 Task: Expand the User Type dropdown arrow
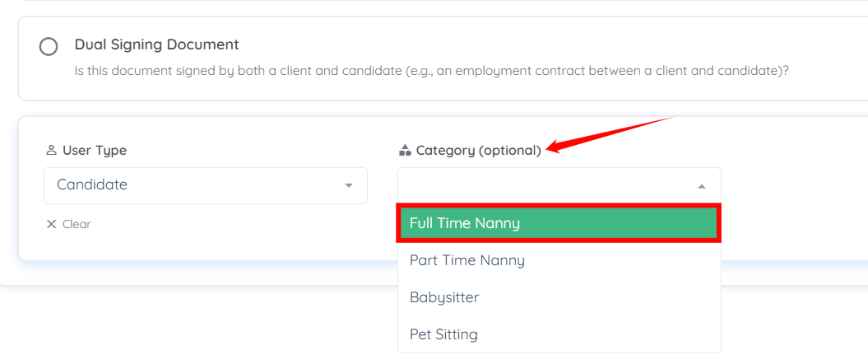tap(349, 186)
